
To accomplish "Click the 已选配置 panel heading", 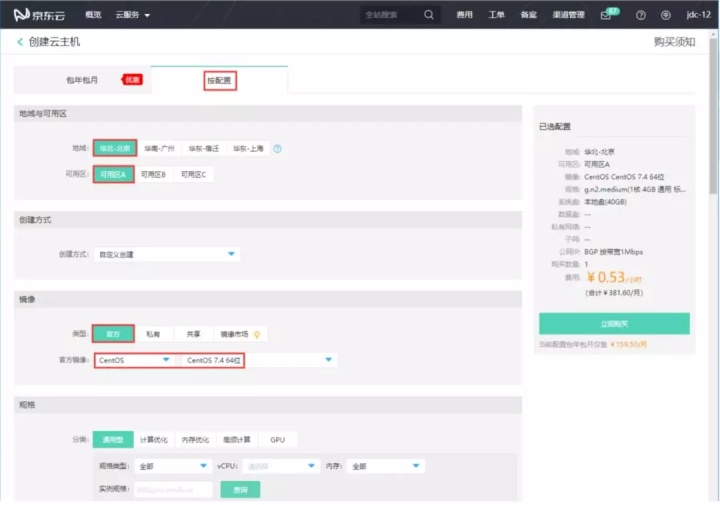I will pos(555,127).
